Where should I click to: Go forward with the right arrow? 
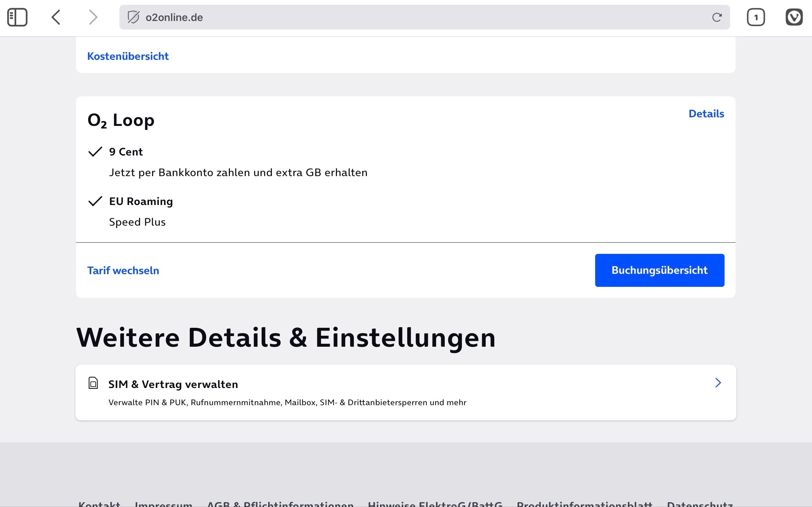[x=93, y=17]
